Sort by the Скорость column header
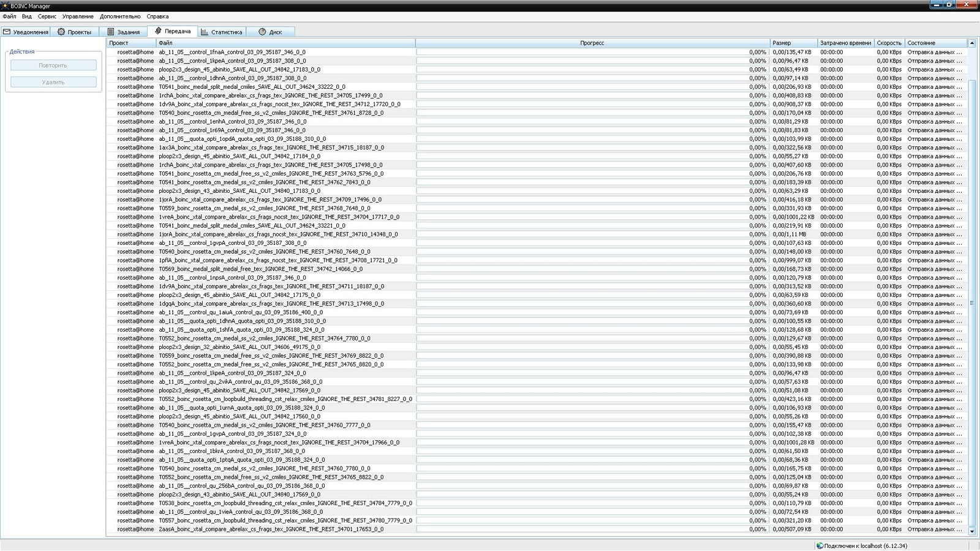This screenshot has width=980, height=551. (x=889, y=43)
